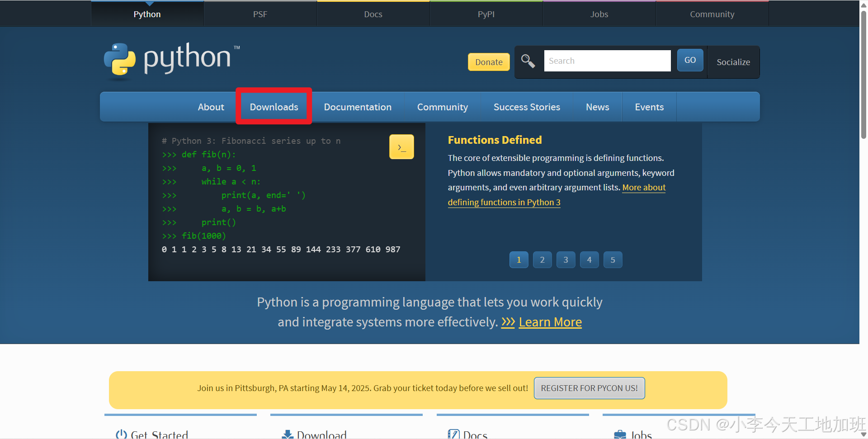Launch the interactive shell yellow terminal icon
Viewport: 868px width, 439px height.
(401, 147)
